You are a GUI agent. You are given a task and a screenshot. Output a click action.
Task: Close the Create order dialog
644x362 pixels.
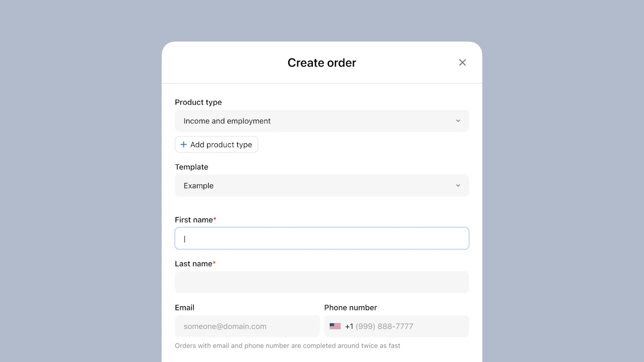pos(462,63)
